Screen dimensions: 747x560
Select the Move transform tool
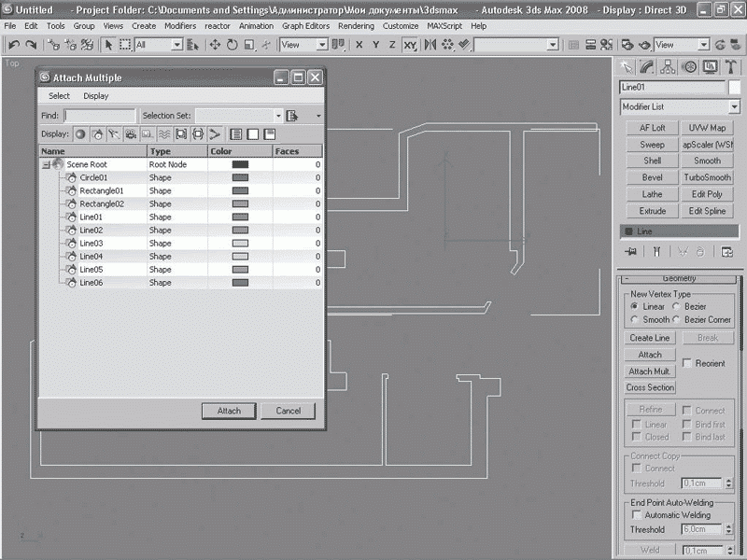coord(215,45)
